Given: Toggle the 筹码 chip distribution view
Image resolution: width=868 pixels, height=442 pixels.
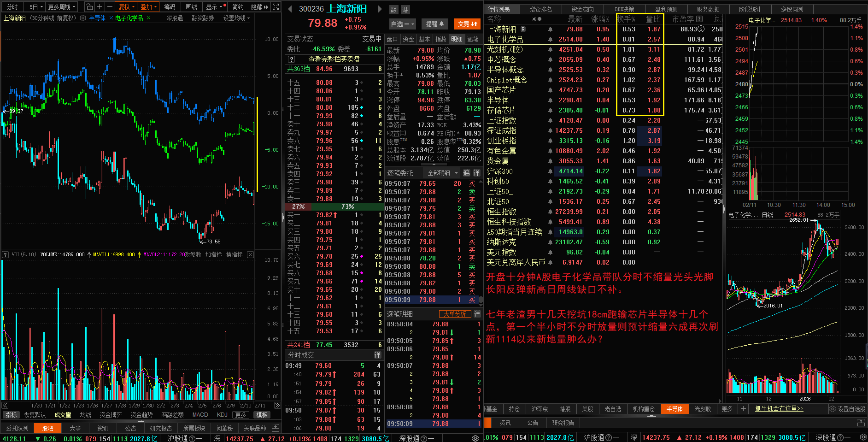Looking at the screenshot, I should tap(170, 7).
